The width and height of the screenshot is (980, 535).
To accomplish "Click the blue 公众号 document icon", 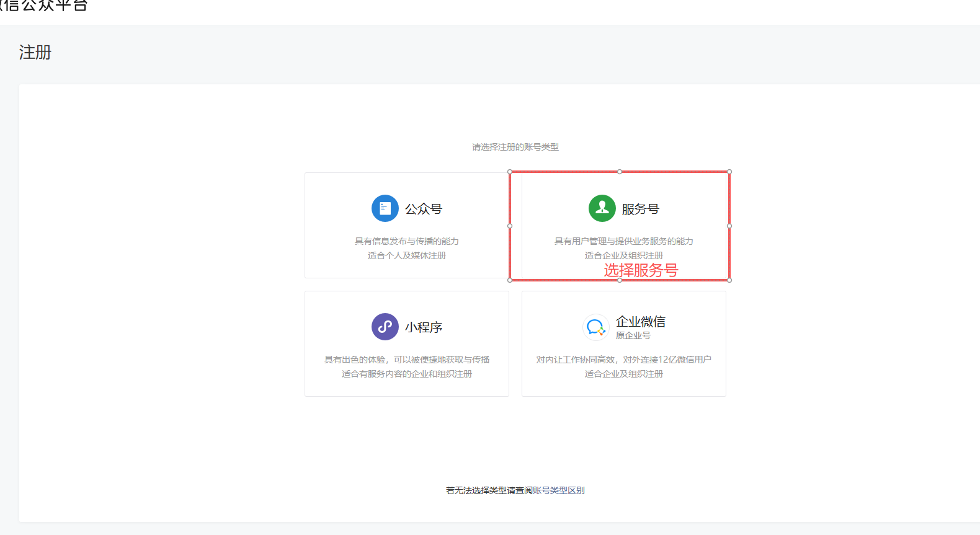I will pos(385,208).
